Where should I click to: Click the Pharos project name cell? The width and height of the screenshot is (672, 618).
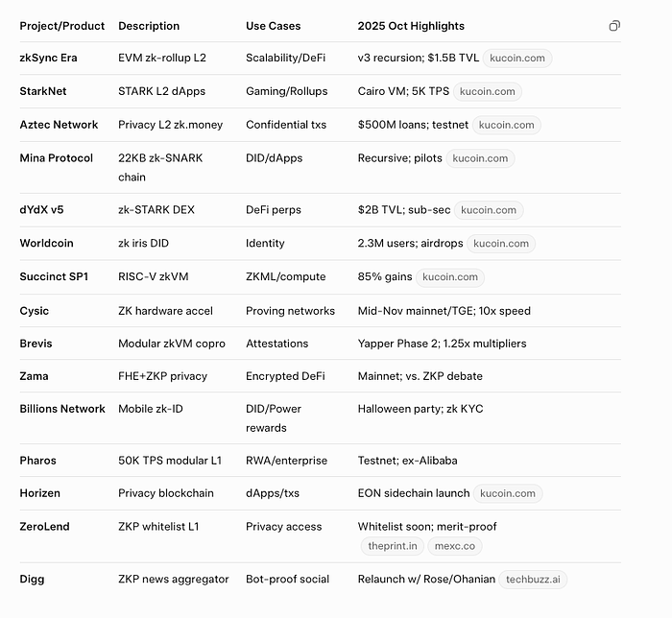(37, 461)
